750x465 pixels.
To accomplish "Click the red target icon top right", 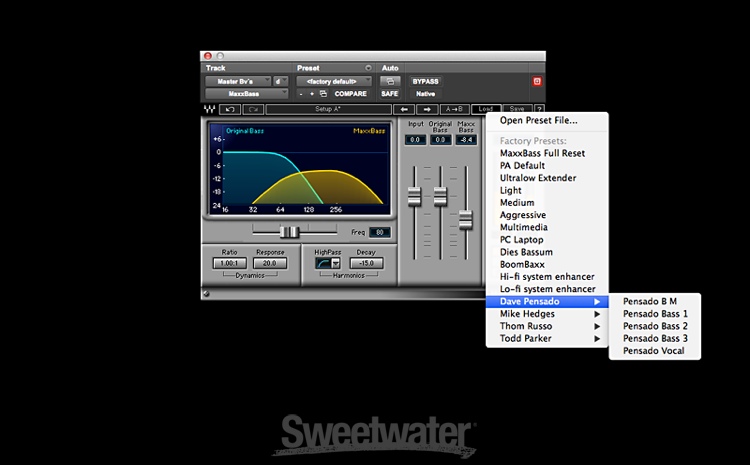I will [536, 81].
